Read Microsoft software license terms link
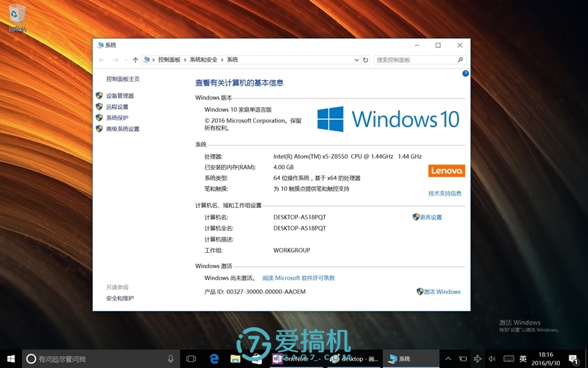The width and height of the screenshot is (588, 368). tap(299, 278)
